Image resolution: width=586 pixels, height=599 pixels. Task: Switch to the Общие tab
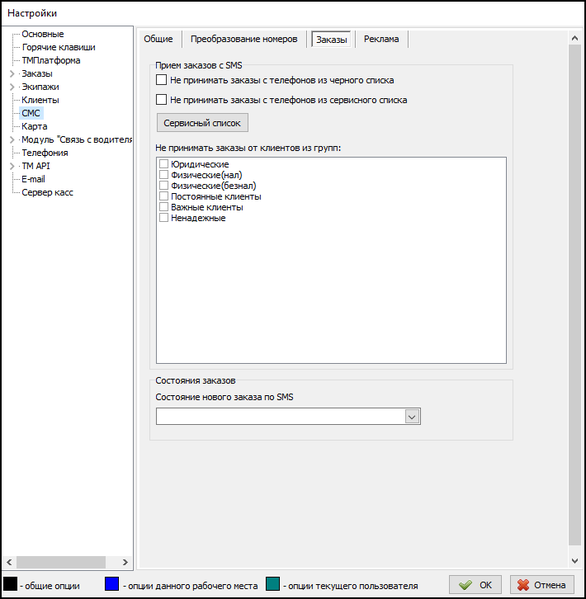158,39
